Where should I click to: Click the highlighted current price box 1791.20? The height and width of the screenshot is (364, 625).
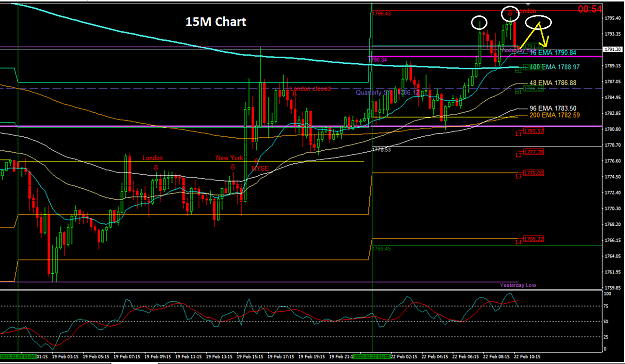(613, 49)
